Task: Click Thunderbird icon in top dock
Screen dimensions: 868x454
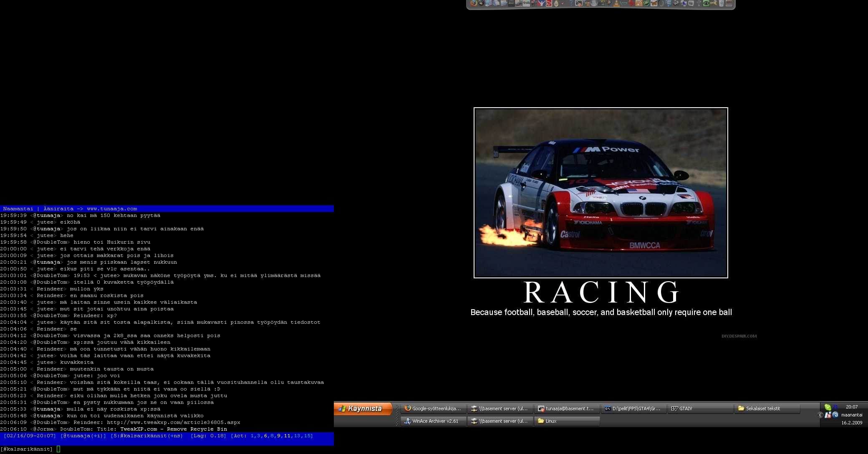Action: pos(481,3)
